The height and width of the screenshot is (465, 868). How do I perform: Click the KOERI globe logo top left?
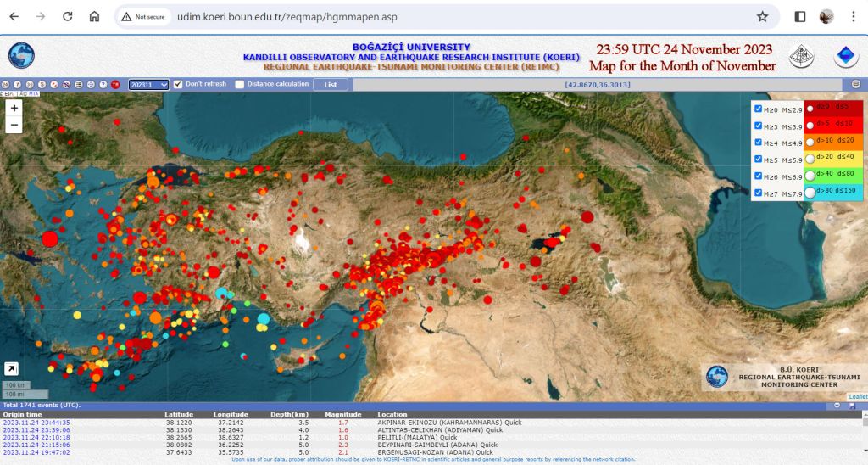(21, 55)
